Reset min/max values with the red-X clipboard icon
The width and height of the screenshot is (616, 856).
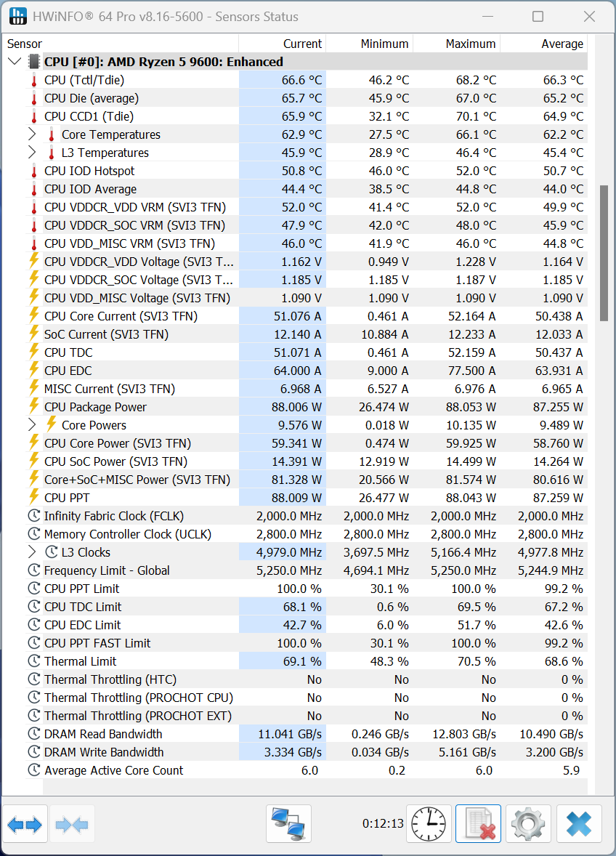coord(478,823)
